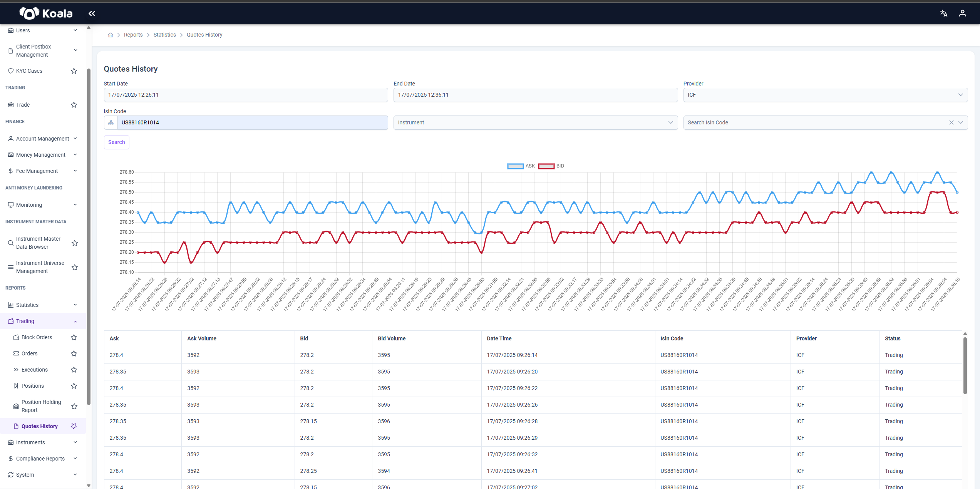Screen dimensions: 980x489
Task: Go to Reports breadcrumb link
Action: pyautogui.click(x=133, y=35)
